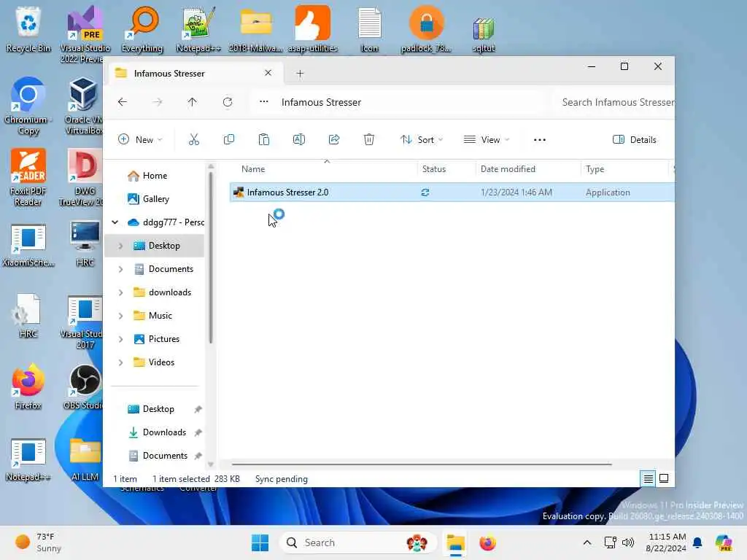The image size is (747, 560).
Task: Open the Pictures folder in navigation pane
Action: (164, 339)
